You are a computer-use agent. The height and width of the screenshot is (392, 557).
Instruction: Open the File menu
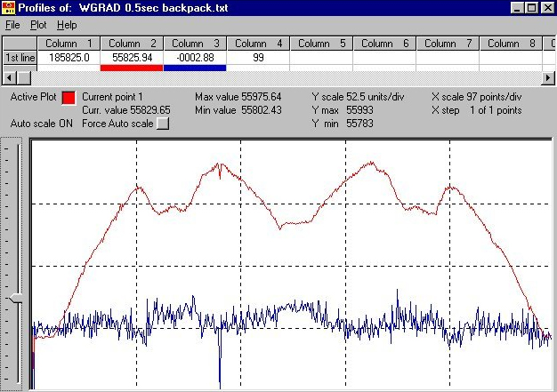pos(13,25)
